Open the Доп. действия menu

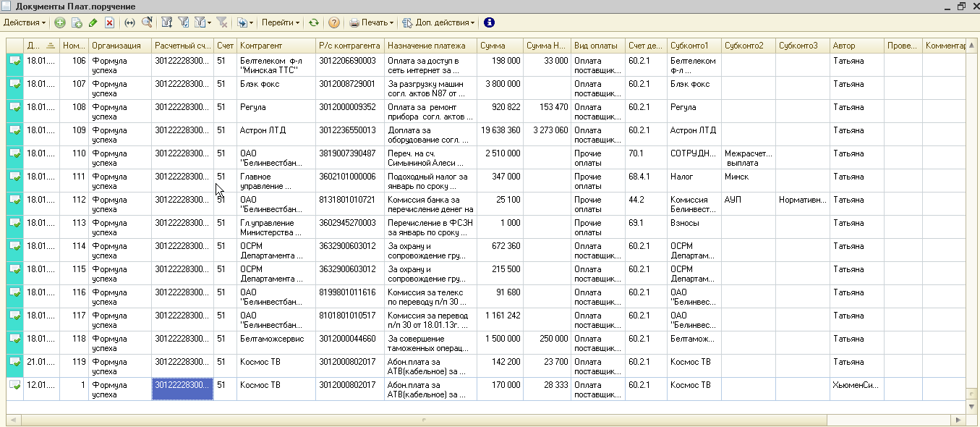point(439,22)
